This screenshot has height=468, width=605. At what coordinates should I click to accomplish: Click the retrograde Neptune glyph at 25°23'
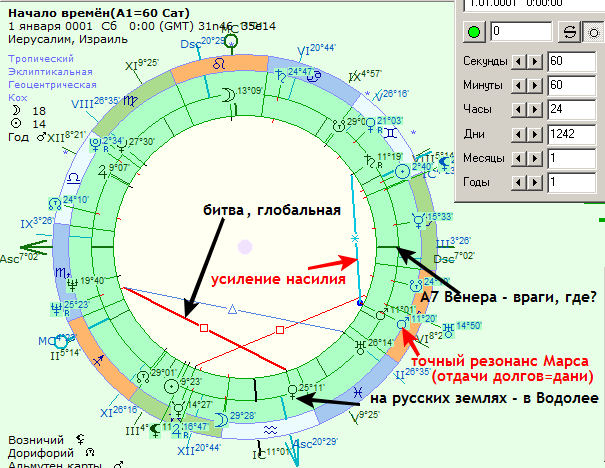[x=56, y=309]
